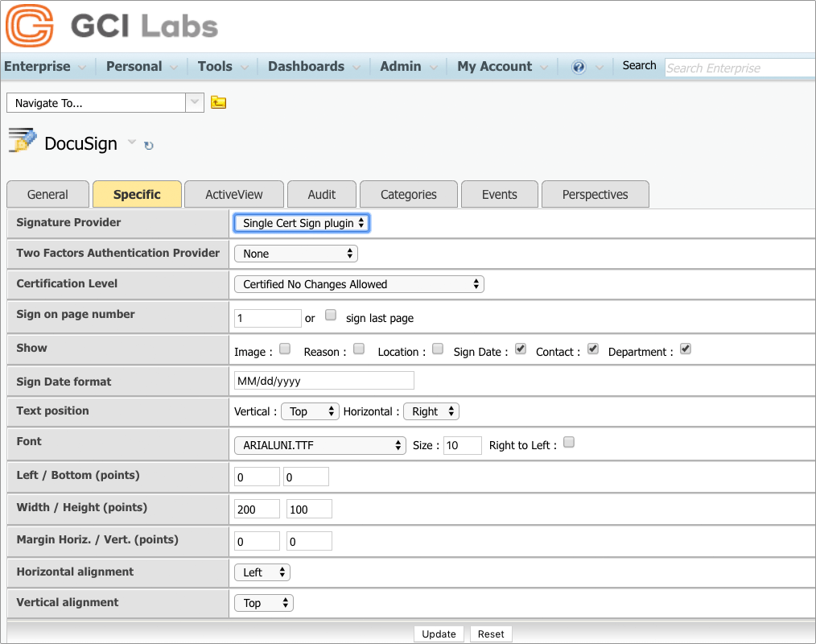Open the Navigate To combo box
The image size is (816, 644).
click(x=105, y=102)
